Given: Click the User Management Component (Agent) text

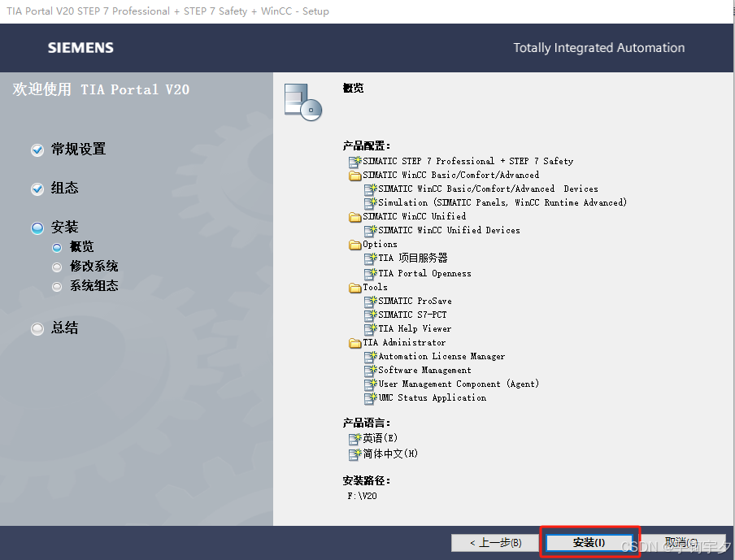Looking at the screenshot, I should tap(459, 384).
